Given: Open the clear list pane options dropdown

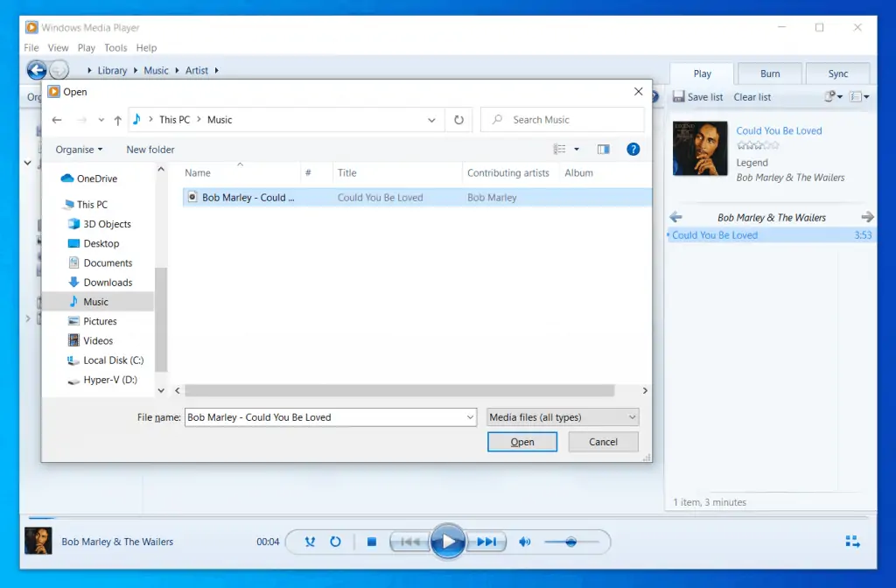Looking at the screenshot, I should (x=834, y=96).
